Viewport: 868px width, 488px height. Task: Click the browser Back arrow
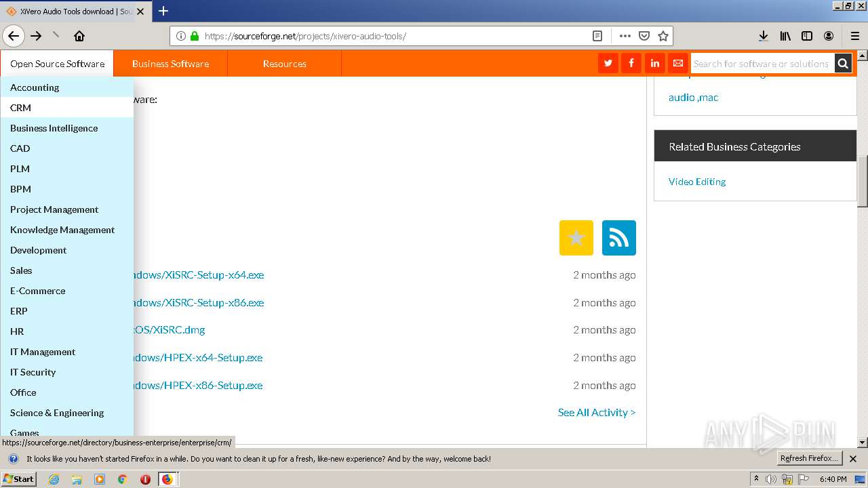tap(14, 36)
